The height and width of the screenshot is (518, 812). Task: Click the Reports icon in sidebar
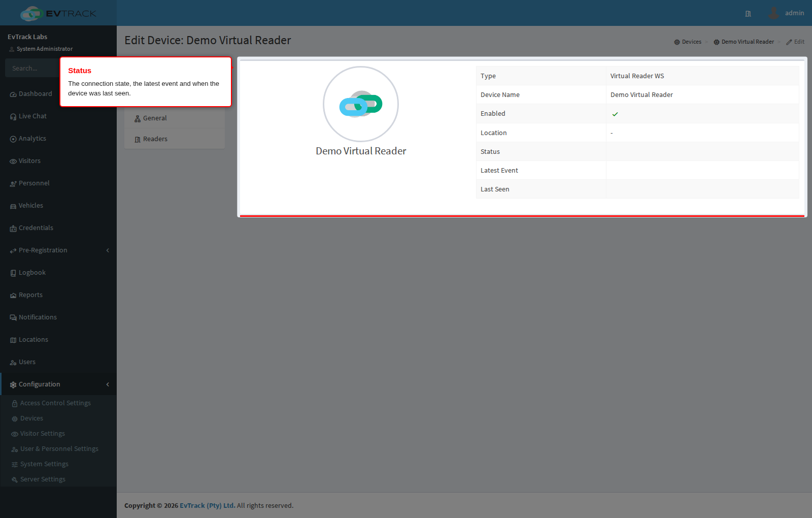(x=13, y=296)
